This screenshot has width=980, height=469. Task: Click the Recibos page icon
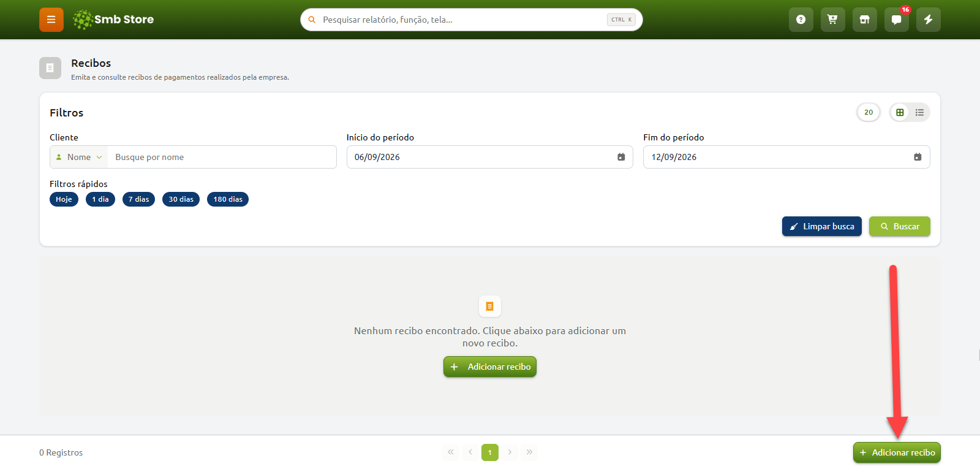tap(50, 68)
